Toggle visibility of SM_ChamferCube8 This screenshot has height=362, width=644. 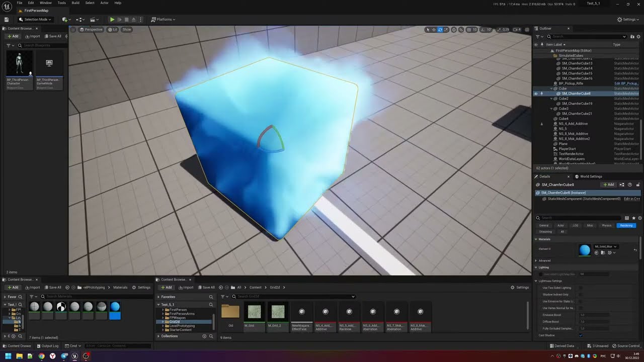tap(536, 94)
